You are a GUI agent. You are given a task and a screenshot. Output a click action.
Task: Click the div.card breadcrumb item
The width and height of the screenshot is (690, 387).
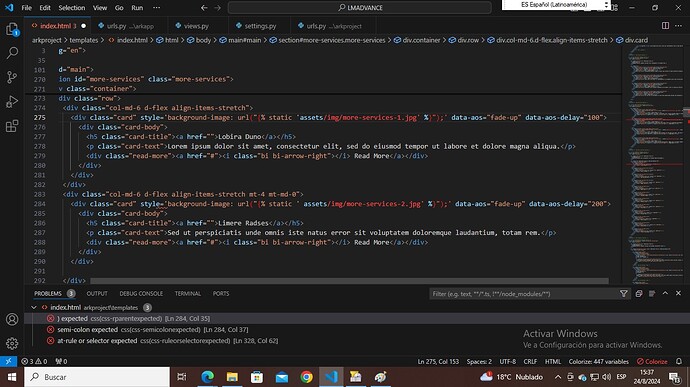click(632, 40)
